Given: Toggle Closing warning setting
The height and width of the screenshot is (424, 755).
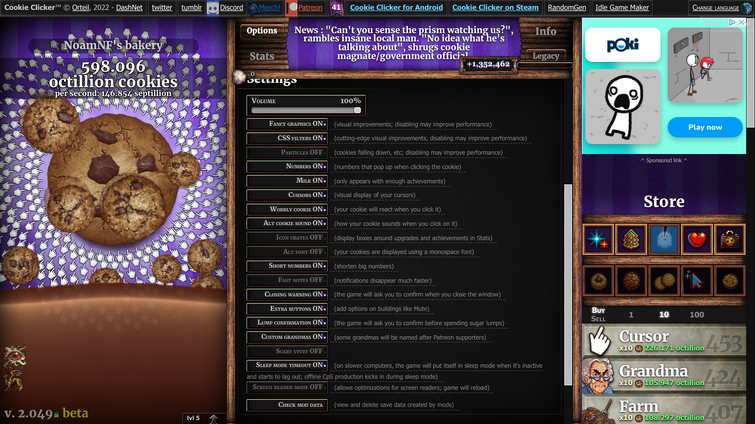Looking at the screenshot, I should click(287, 294).
